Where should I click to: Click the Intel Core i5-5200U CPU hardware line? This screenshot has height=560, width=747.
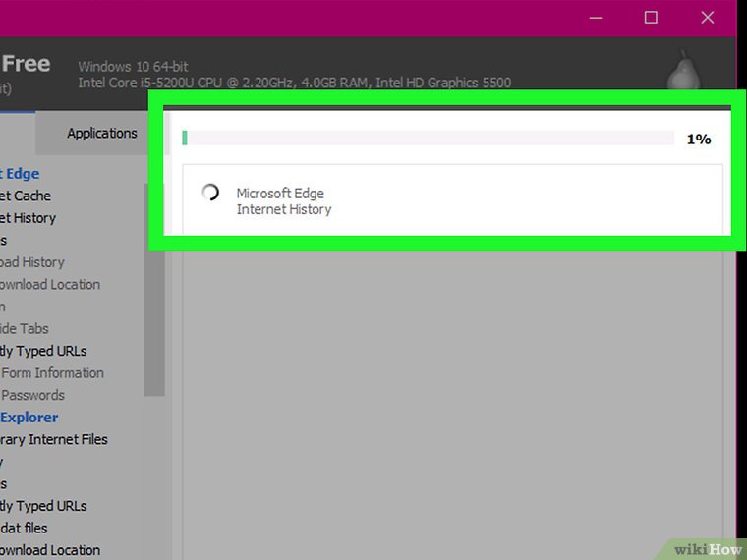pyautogui.click(x=295, y=83)
